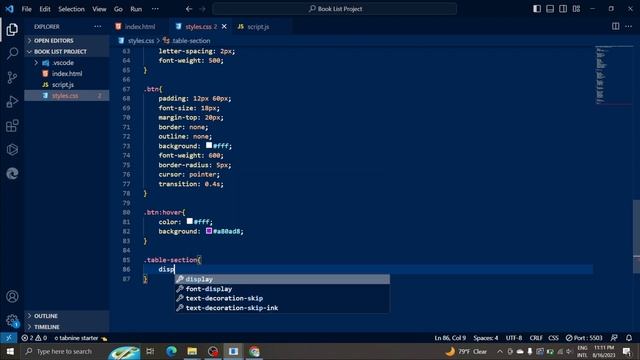Image resolution: width=640 pixels, height=360 pixels.
Task: Open the Manage settings gear
Action: point(12,320)
